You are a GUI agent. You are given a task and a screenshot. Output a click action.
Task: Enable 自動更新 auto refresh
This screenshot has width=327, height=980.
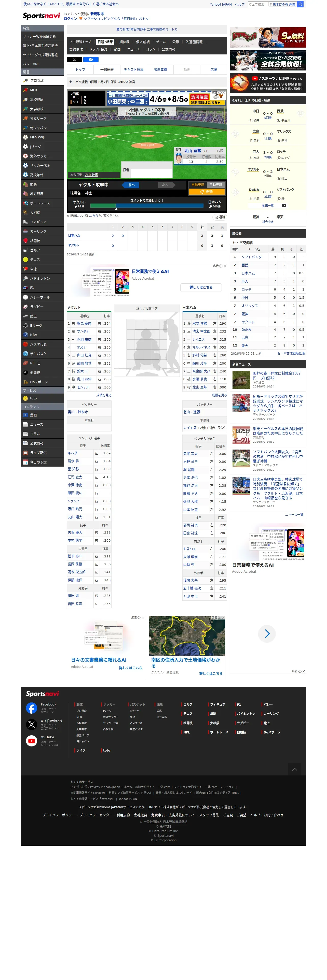pyautogui.click(x=198, y=185)
